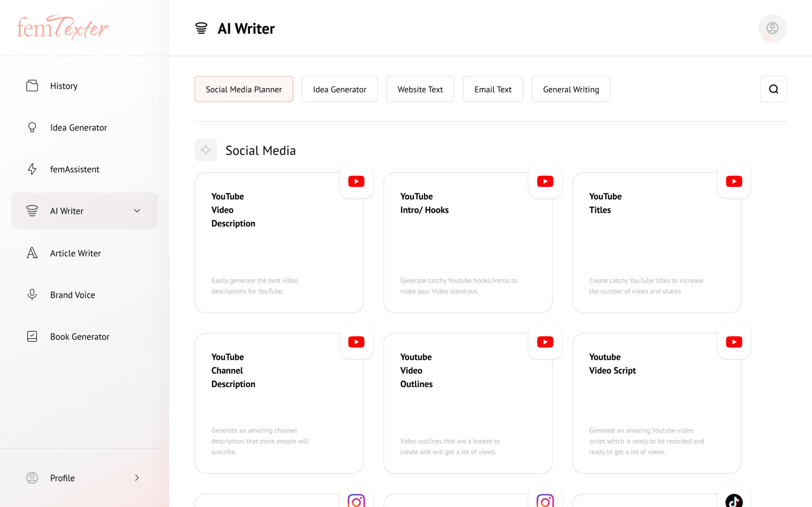
Task: Choose the General Writing tab
Action: click(571, 89)
